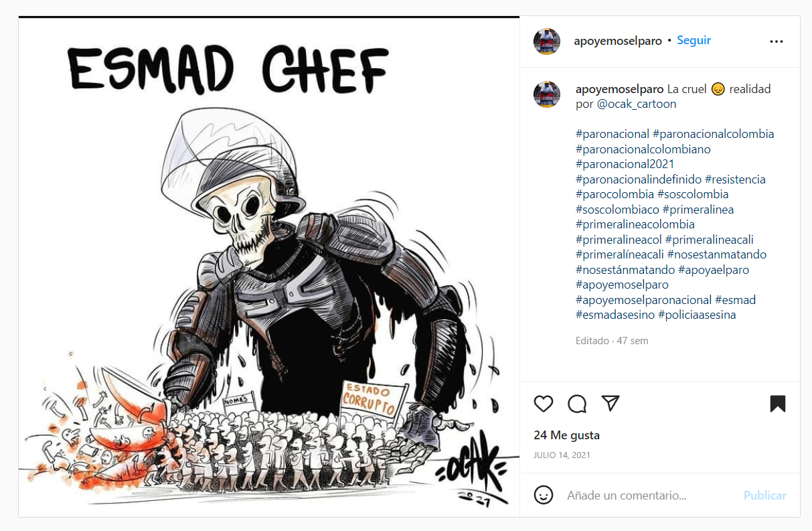Click the Publicar button
Viewport: 812px width, 531px height.
[x=764, y=496]
